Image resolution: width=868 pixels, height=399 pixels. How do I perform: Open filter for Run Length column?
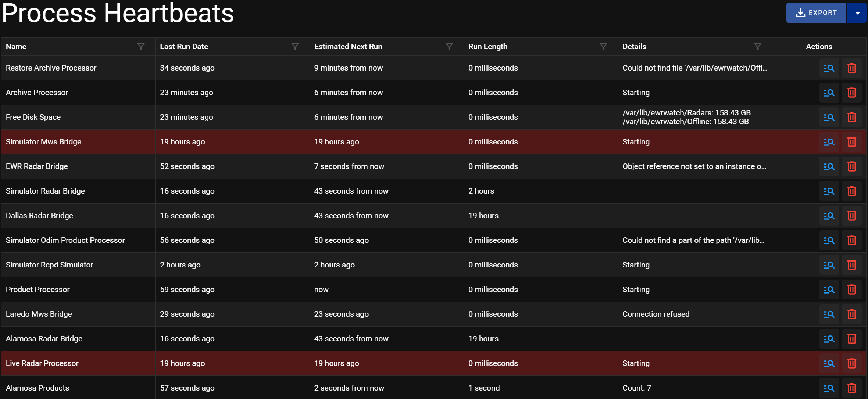point(603,47)
